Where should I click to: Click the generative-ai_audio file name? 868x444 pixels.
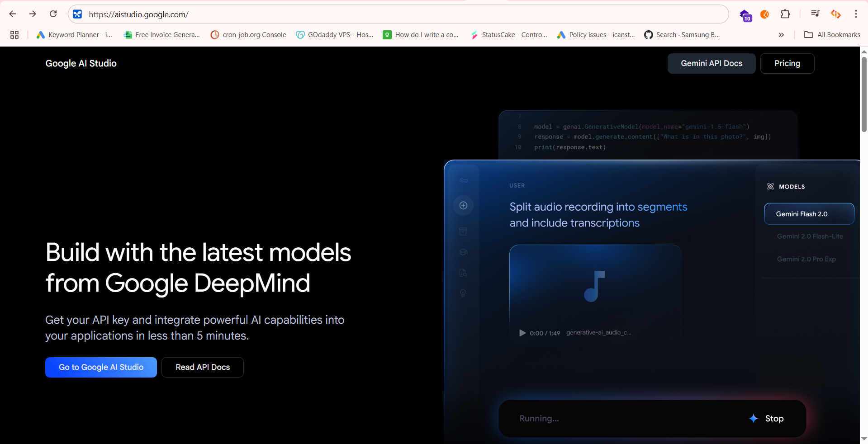tap(598, 333)
